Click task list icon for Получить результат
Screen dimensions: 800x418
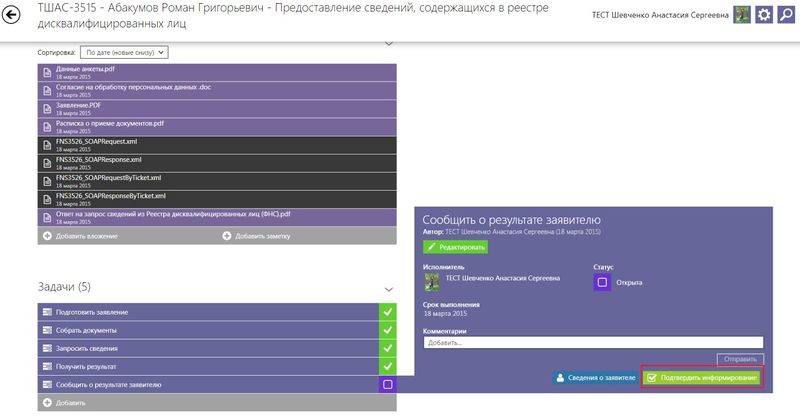47,366
